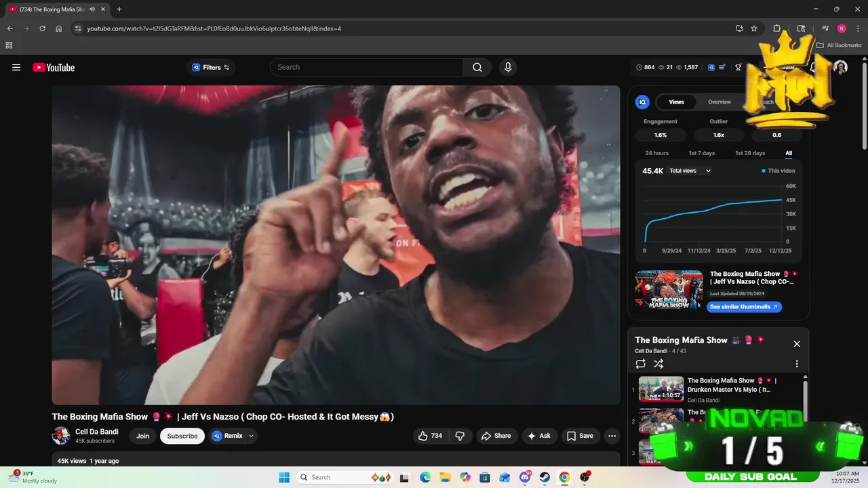Toggle playlist shuffle

point(658,364)
